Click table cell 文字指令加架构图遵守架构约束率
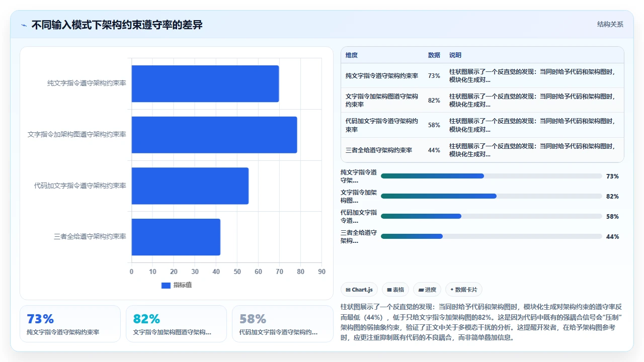The height and width of the screenshot is (362, 644). pyautogui.click(x=382, y=101)
